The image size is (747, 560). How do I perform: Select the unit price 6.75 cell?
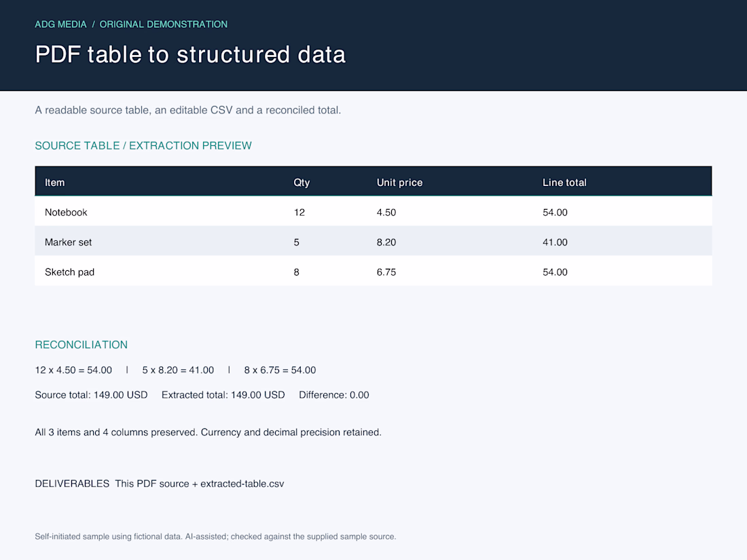pos(386,272)
